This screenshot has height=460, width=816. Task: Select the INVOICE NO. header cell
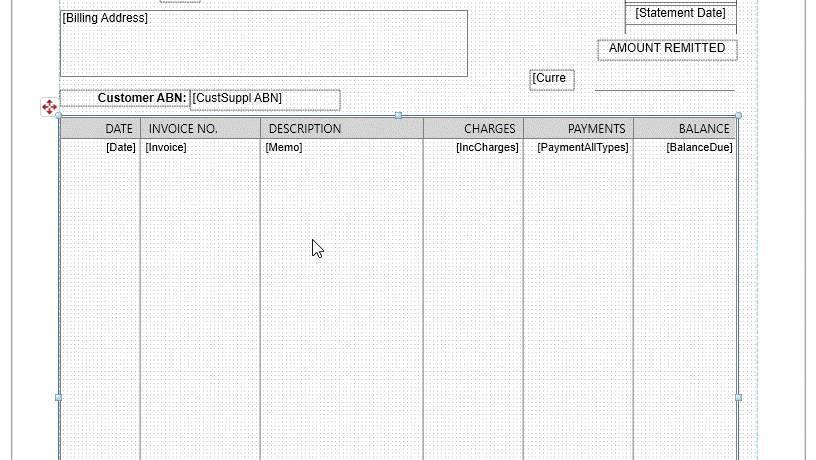coord(200,129)
